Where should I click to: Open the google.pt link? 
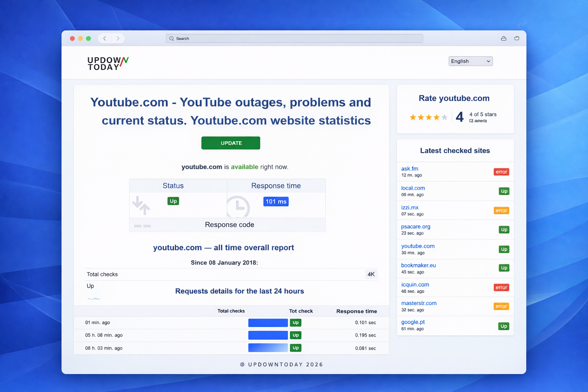click(x=413, y=322)
